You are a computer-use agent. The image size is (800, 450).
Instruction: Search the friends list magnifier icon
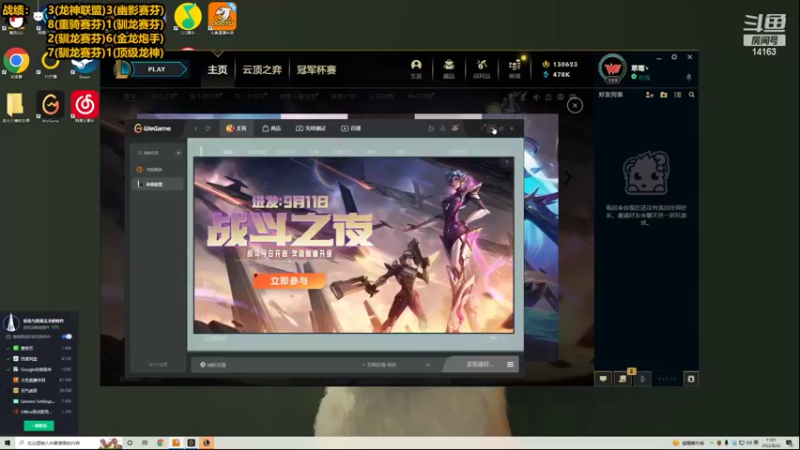click(x=692, y=95)
